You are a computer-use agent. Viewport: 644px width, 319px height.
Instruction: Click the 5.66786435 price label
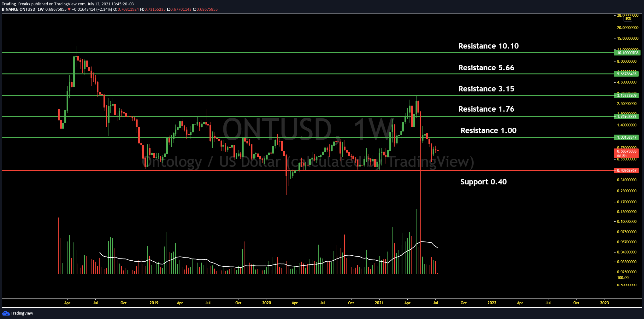point(627,74)
